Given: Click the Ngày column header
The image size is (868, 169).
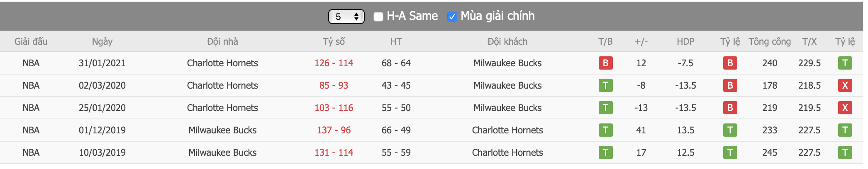Looking at the screenshot, I should [102, 41].
